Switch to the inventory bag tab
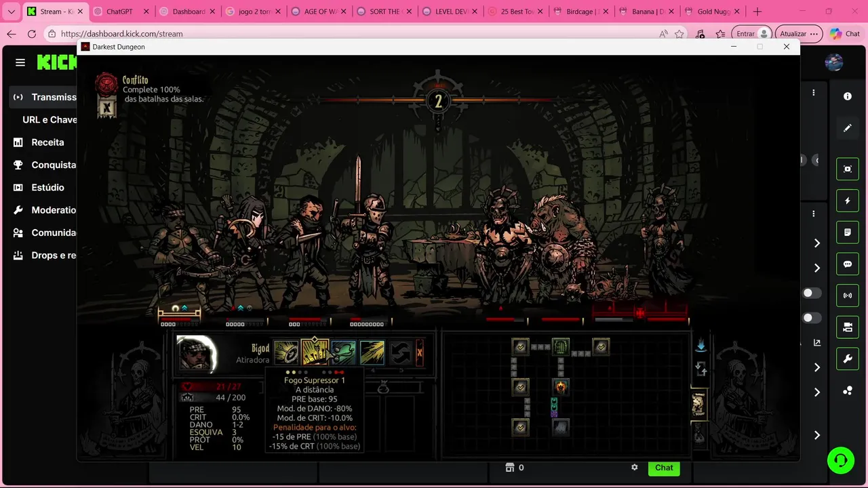Screen dimensions: 868x488 (698, 433)
